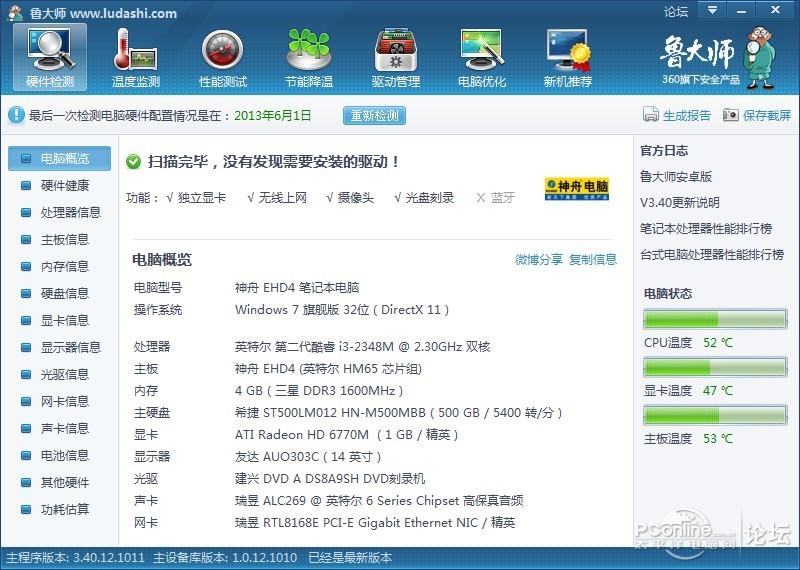Open the 论坛 forum link in title bar
The width and height of the screenshot is (800, 570).
coord(676,11)
